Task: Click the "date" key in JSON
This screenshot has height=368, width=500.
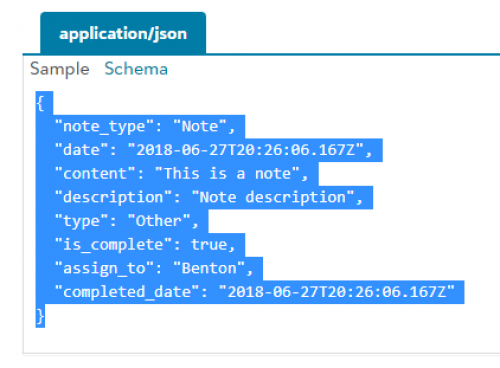Action: pos(81,150)
